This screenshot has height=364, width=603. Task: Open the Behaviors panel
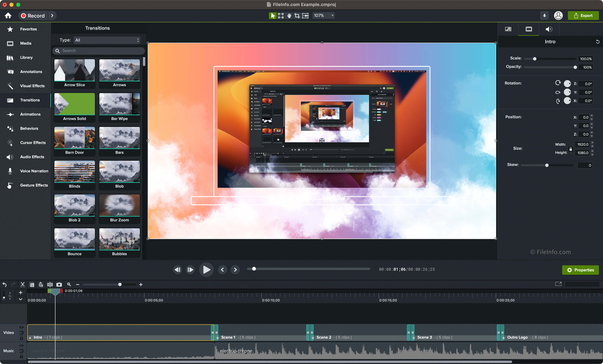(29, 128)
